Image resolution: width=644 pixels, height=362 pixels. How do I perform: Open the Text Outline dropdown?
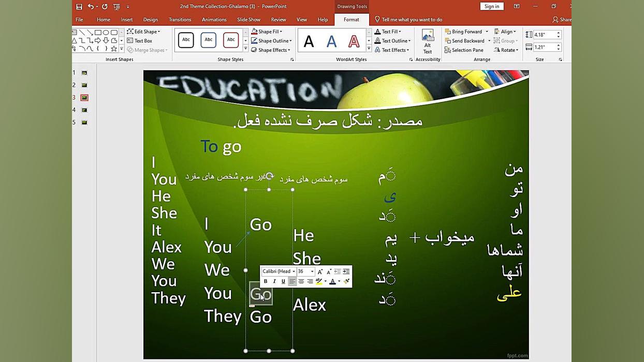392,41
